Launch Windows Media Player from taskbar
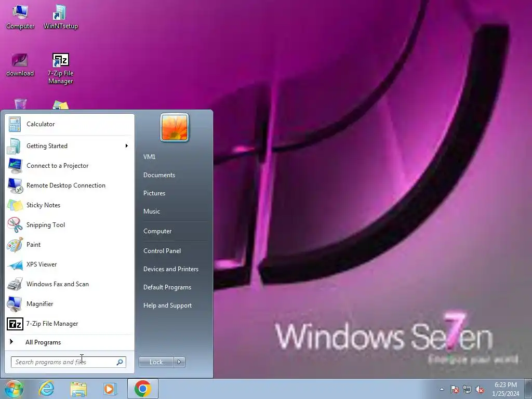Image resolution: width=532 pixels, height=399 pixels. [110, 389]
